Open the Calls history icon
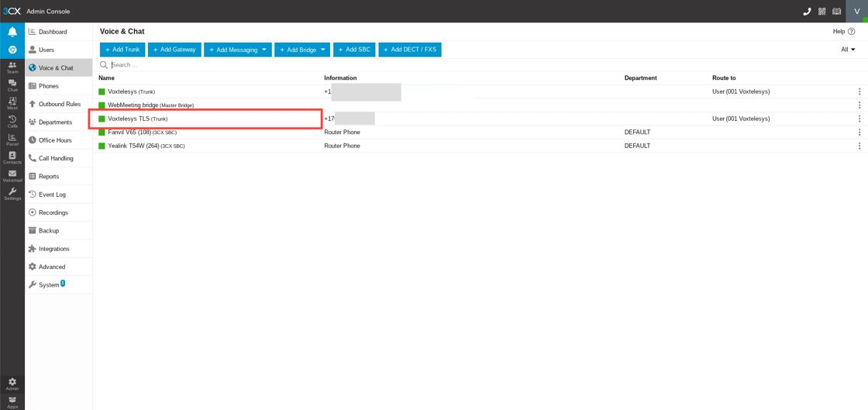868x410 pixels. click(12, 122)
